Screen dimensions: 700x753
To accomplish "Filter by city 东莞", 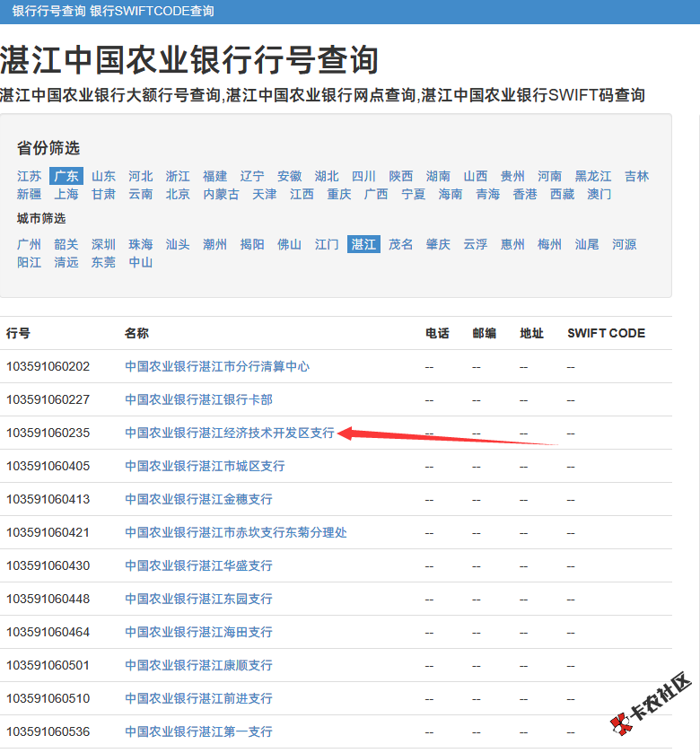I will click(x=104, y=262).
